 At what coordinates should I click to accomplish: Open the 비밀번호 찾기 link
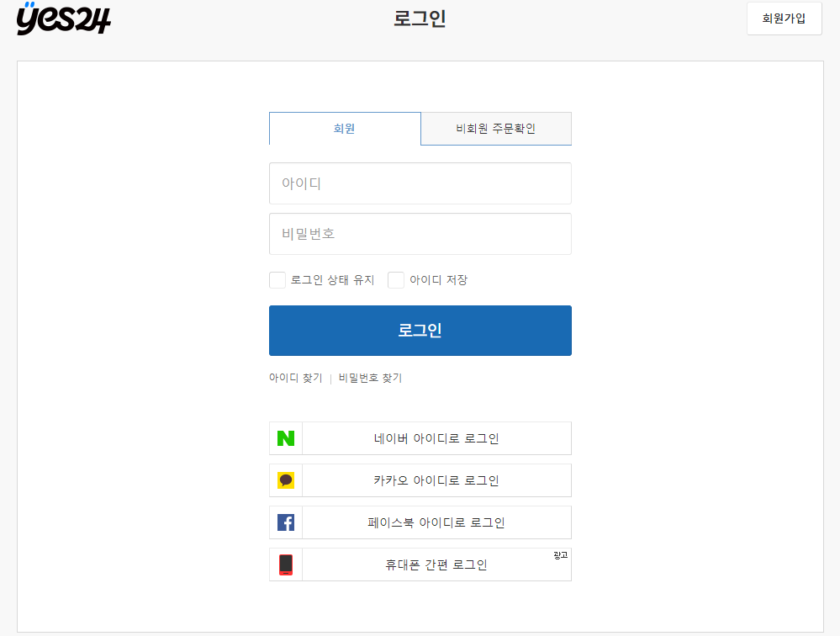coord(369,378)
